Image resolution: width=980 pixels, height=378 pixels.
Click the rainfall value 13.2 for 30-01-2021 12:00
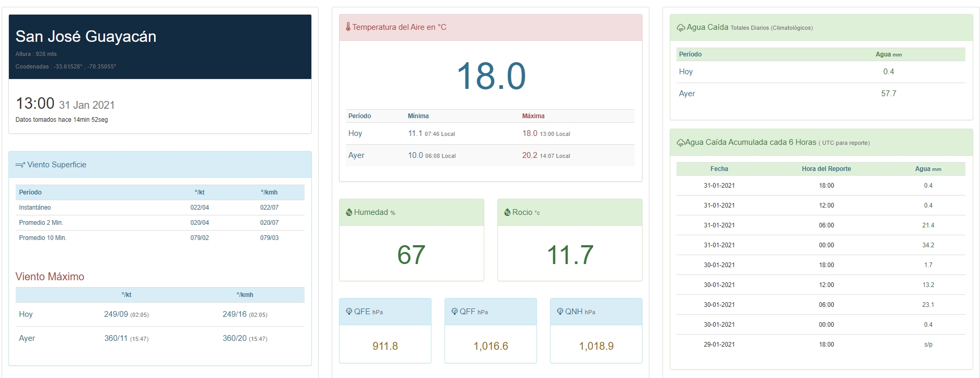(x=928, y=285)
